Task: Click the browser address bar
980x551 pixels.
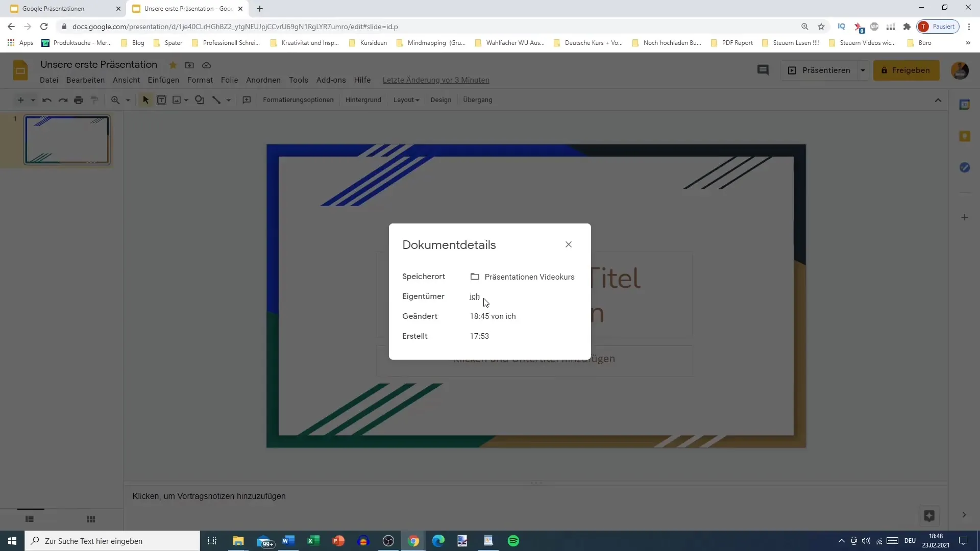Action: click(429, 27)
